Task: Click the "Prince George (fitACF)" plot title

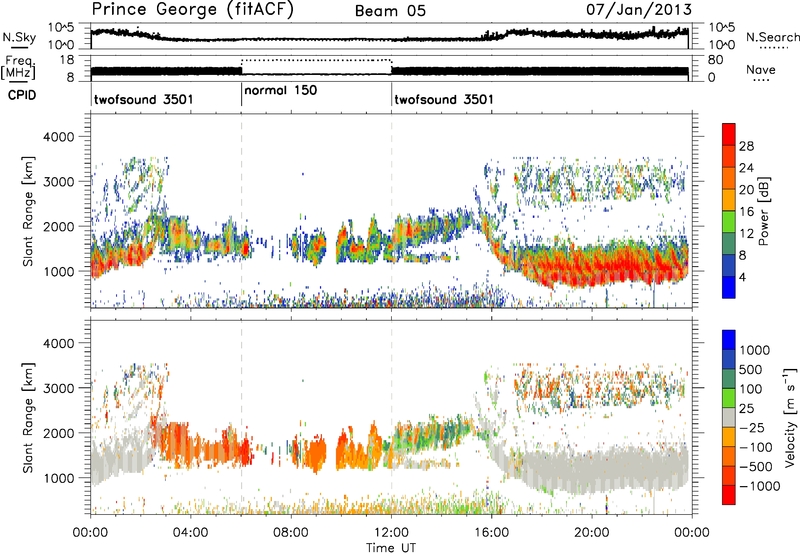Action: point(192,9)
